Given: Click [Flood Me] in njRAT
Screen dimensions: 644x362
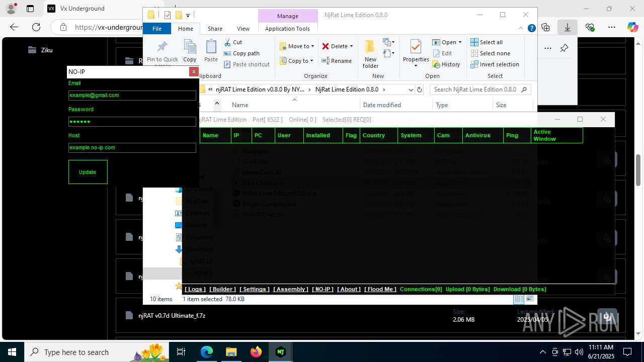Looking at the screenshot, I should pos(380,289).
